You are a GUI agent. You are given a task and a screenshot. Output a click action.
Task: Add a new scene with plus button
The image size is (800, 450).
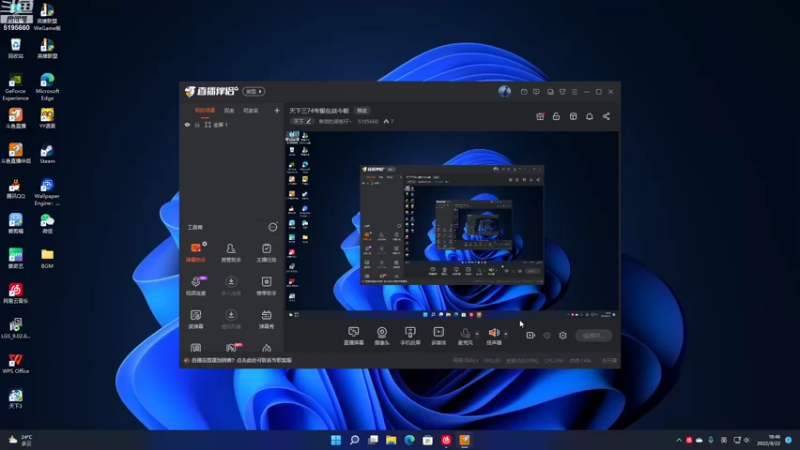[277, 110]
